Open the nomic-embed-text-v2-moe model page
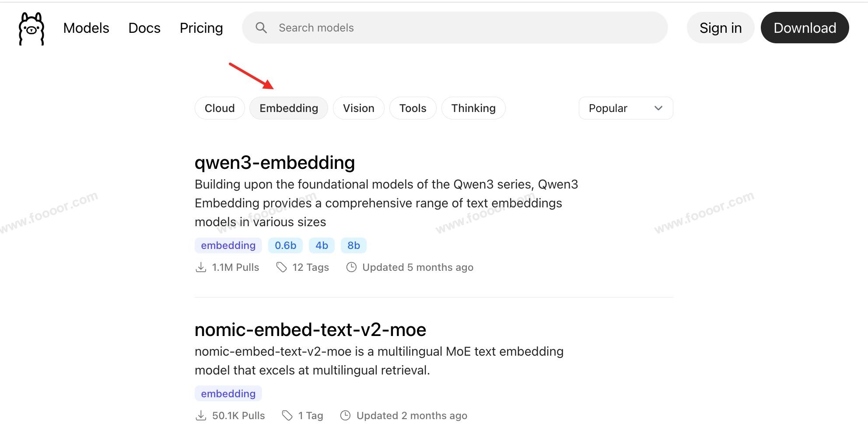Screen dimensions: 868x434 coord(310,330)
